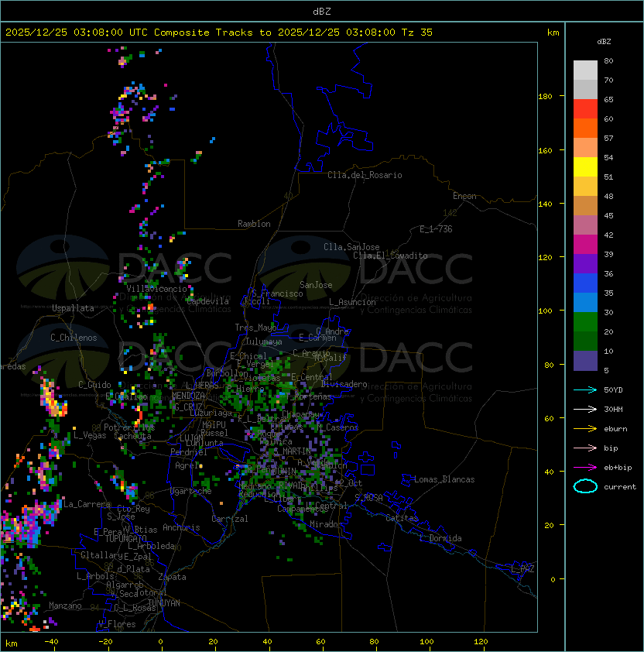Screen dimensions: 644x652
Task: Click the TUNUYAN map label
Action: 164,603
